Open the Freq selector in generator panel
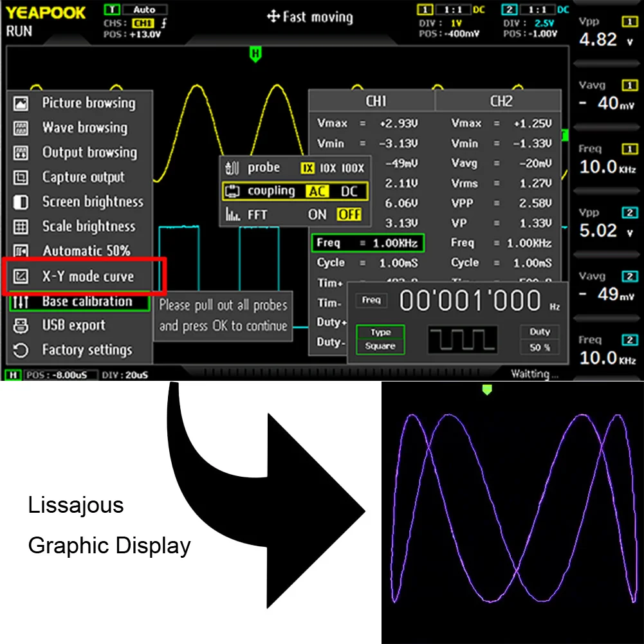The width and height of the screenshot is (644, 644). click(x=371, y=300)
